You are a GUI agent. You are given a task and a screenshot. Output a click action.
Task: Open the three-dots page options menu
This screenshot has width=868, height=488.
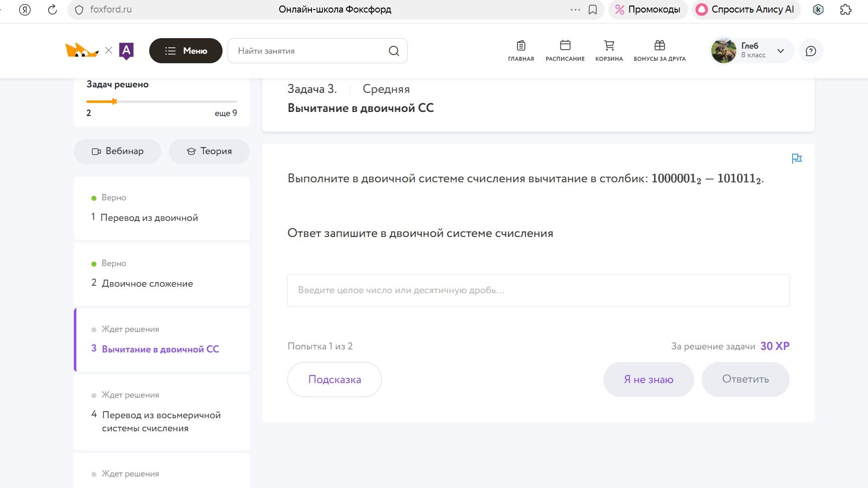[x=575, y=10]
